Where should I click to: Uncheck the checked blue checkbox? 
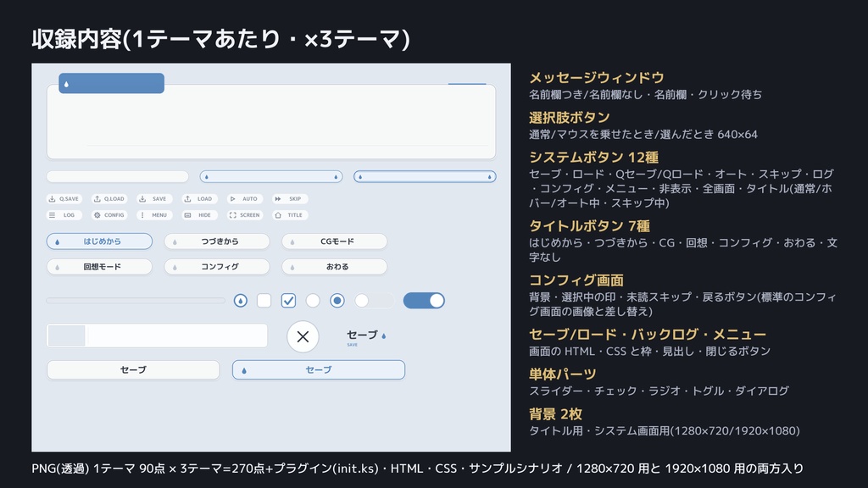click(x=288, y=301)
